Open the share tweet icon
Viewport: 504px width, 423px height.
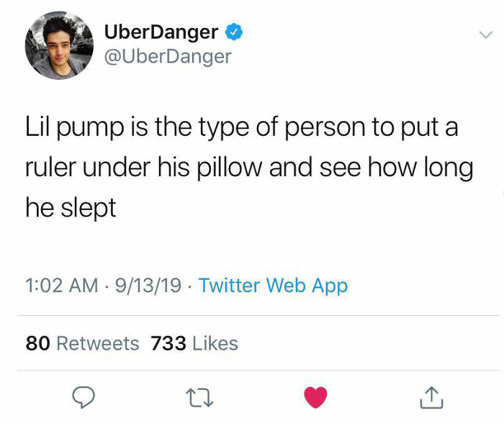[432, 398]
